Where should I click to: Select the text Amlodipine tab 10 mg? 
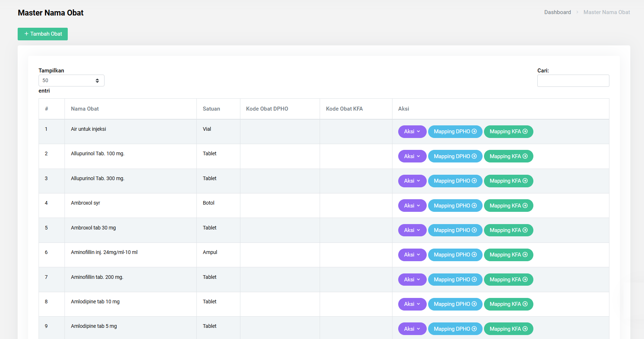tap(95, 302)
